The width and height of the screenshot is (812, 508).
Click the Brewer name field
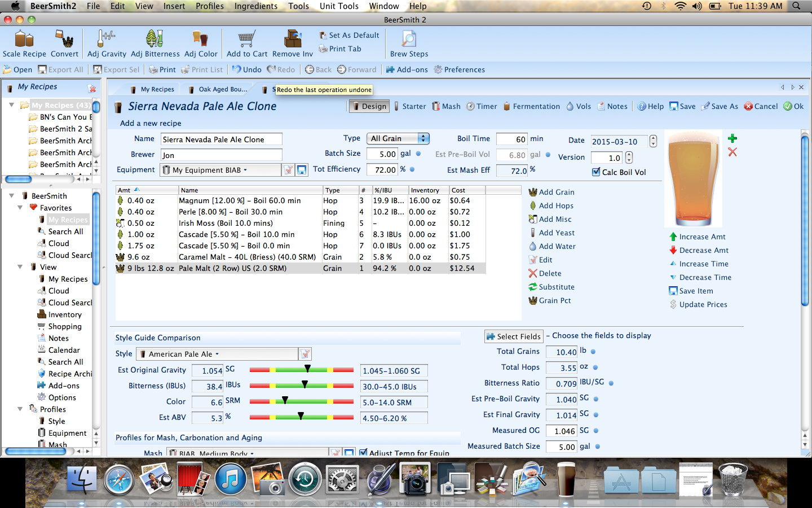pyautogui.click(x=221, y=155)
